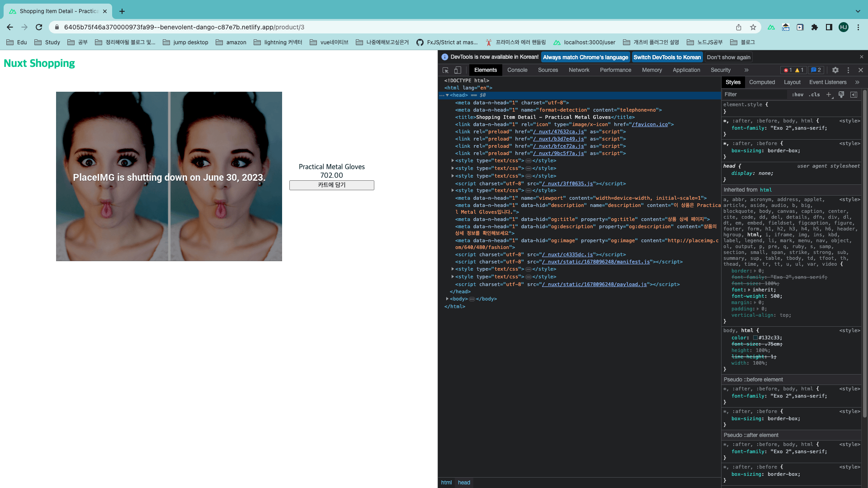The height and width of the screenshot is (488, 868).
Task: Toggle the device toolbar icon in DevTools
Action: (458, 70)
